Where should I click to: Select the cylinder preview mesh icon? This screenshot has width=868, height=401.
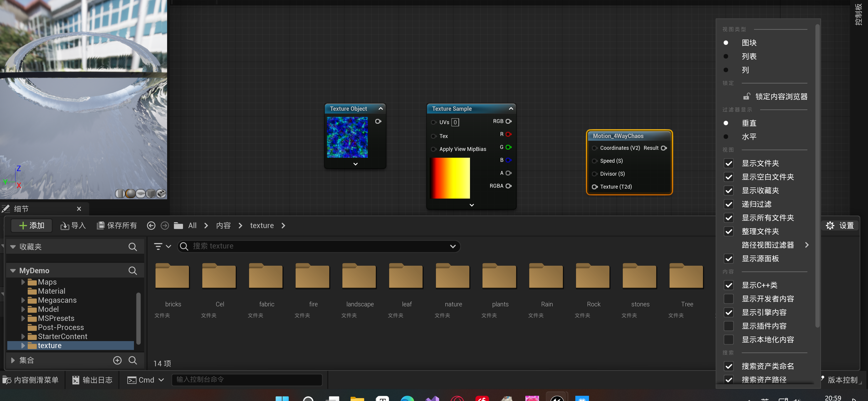pos(120,194)
